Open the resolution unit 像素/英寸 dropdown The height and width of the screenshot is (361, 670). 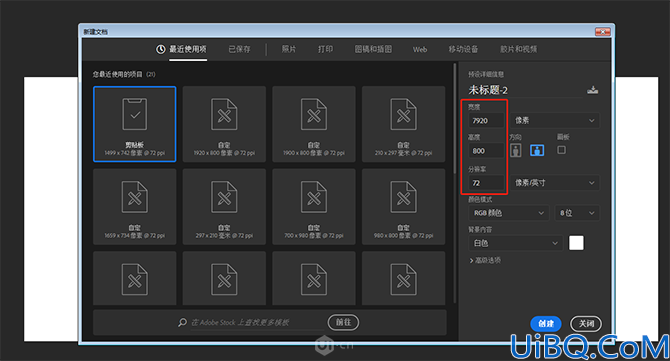tap(555, 183)
